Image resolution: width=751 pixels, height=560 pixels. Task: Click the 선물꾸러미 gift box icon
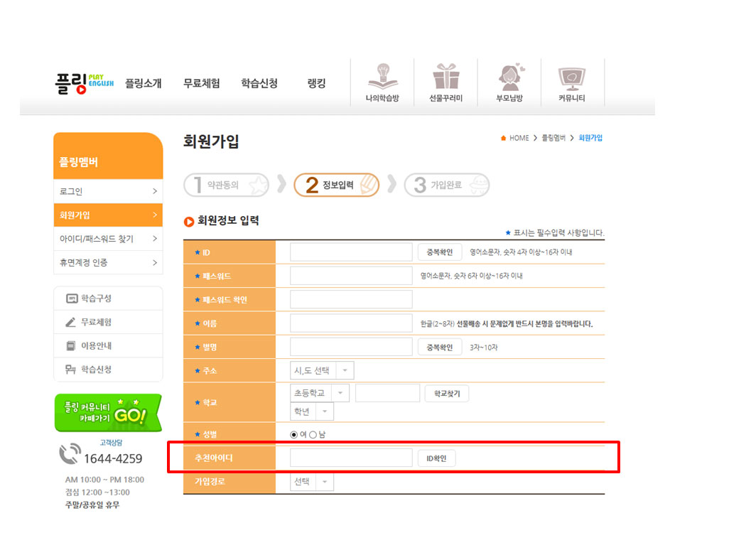[445, 77]
